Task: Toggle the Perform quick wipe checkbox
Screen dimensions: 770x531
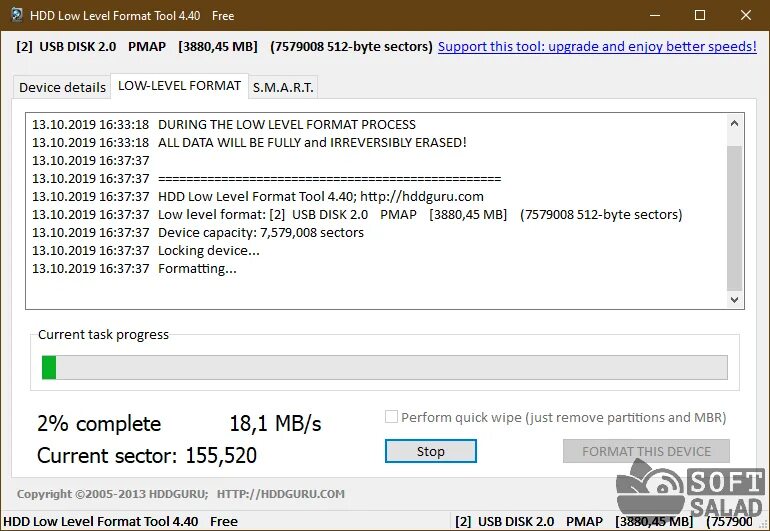Action: point(391,417)
